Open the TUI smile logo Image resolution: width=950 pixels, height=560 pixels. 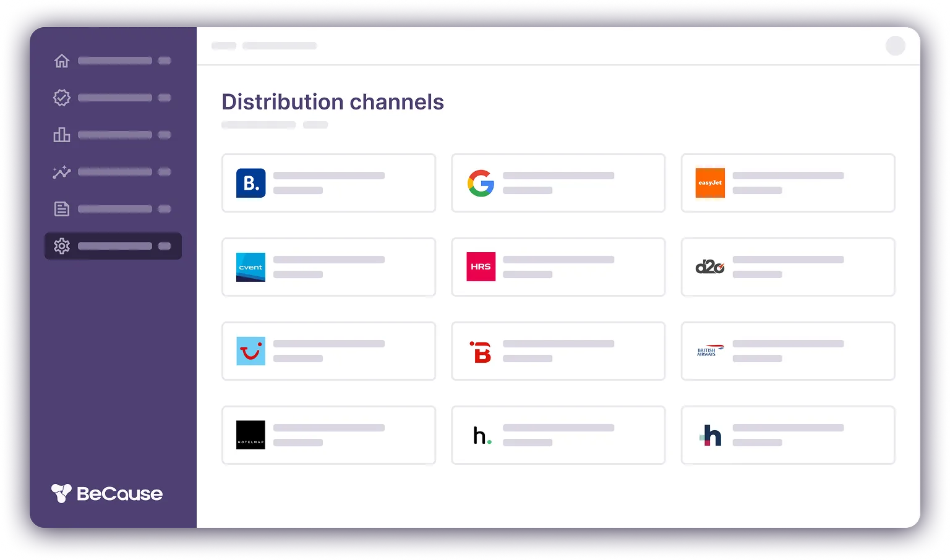pyautogui.click(x=251, y=351)
